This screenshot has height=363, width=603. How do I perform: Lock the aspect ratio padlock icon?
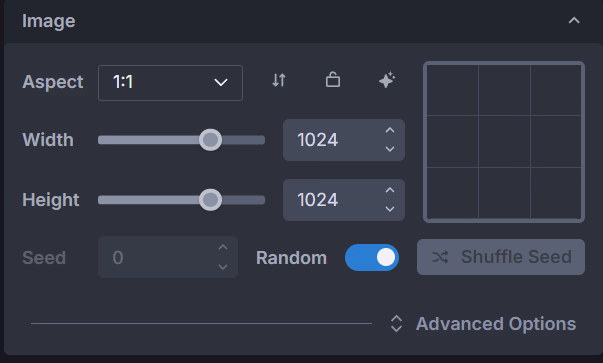coord(333,80)
